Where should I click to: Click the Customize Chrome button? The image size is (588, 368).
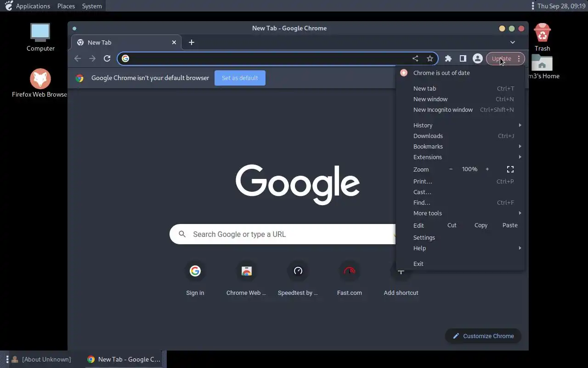pos(483,336)
